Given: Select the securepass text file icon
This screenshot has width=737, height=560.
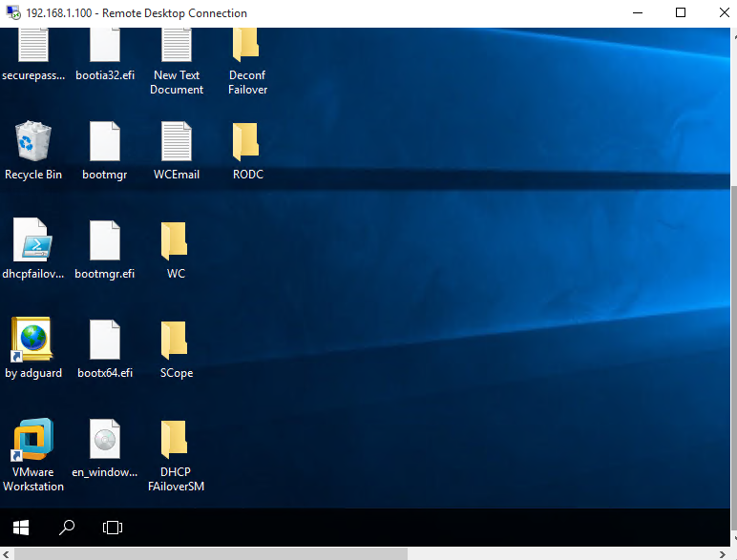Looking at the screenshot, I should pyautogui.click(x=32, y=45).
